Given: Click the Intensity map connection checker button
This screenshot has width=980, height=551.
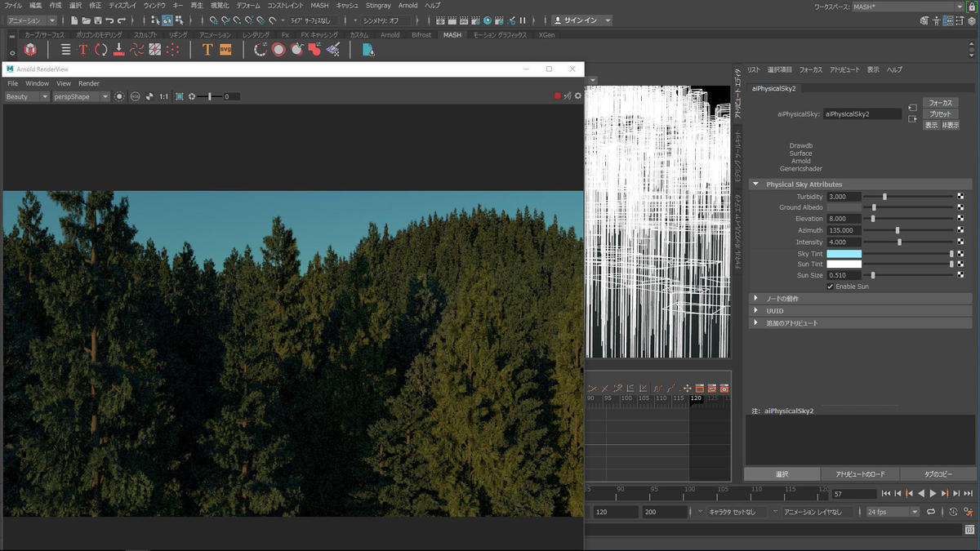Looking at the screenshot, I should (x=960, y=242).
